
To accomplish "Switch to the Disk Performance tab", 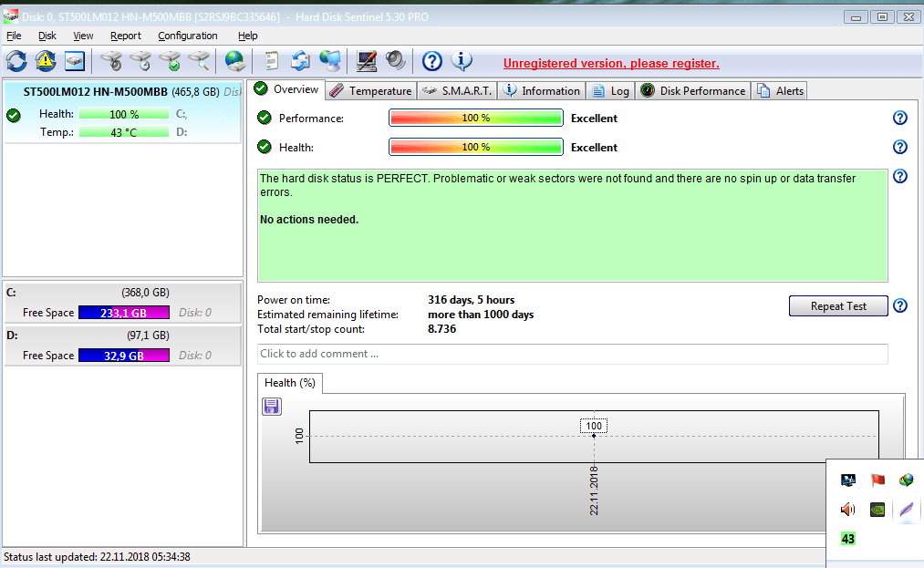I will coord(693,91).
